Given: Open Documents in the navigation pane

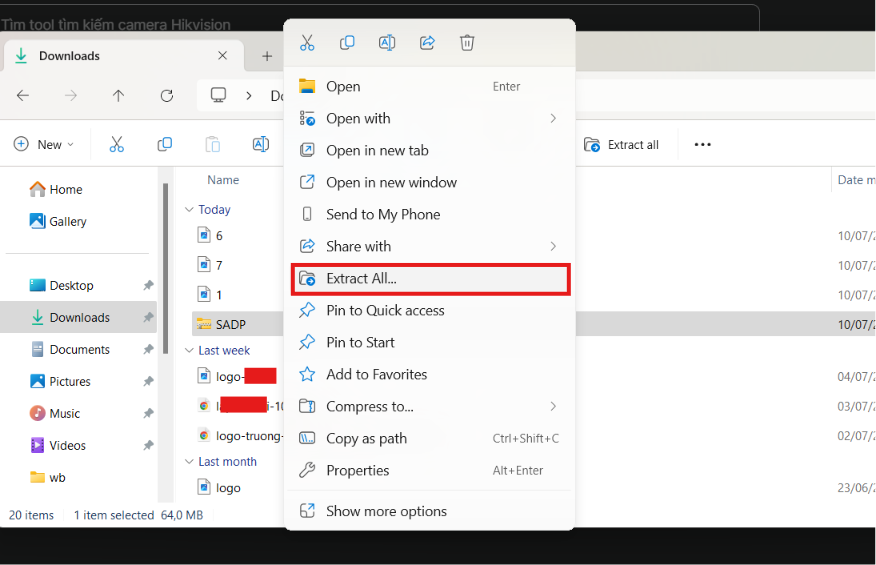Looking at the screenshot, I should coord(78,350).
